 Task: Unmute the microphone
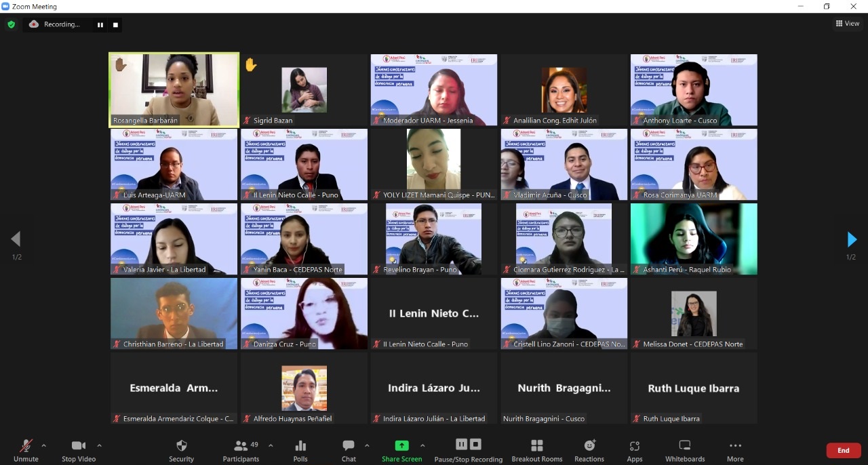coord(26,451)
